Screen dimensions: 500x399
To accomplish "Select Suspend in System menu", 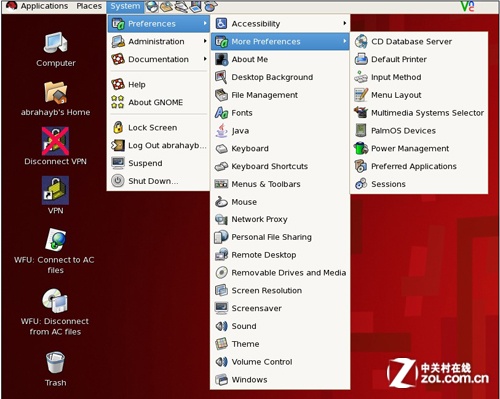I will [158, 163].
